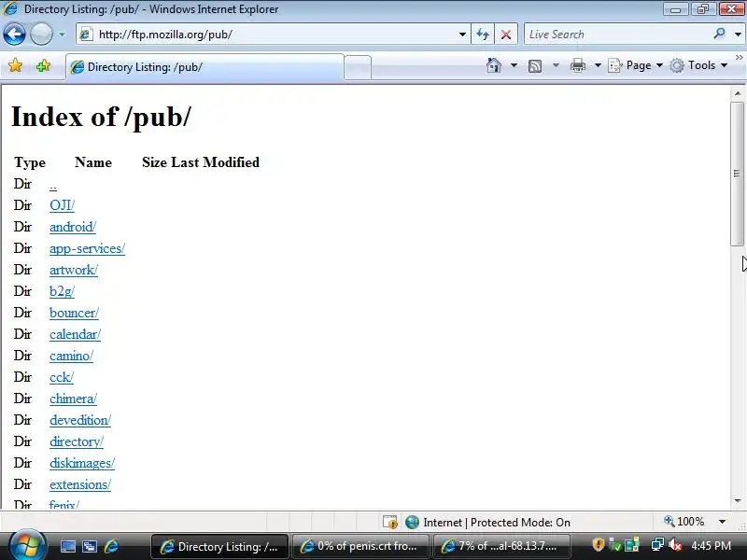Expand the address bar history dropdown
This screenshot has width=747, height=560.
coord(462,35)
